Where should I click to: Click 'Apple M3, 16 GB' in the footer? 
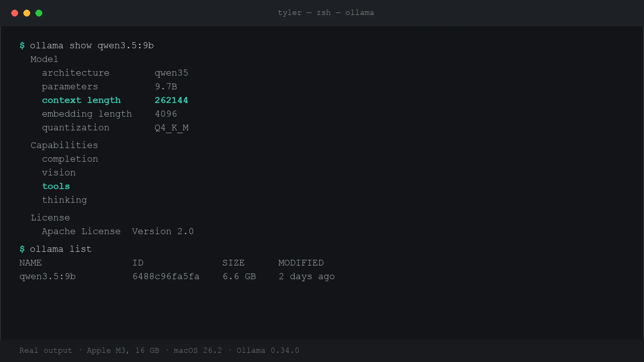click(x=123, y=350)
